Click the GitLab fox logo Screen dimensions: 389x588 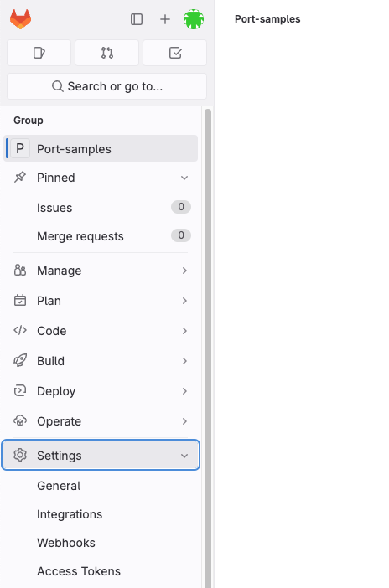(20, 19)
